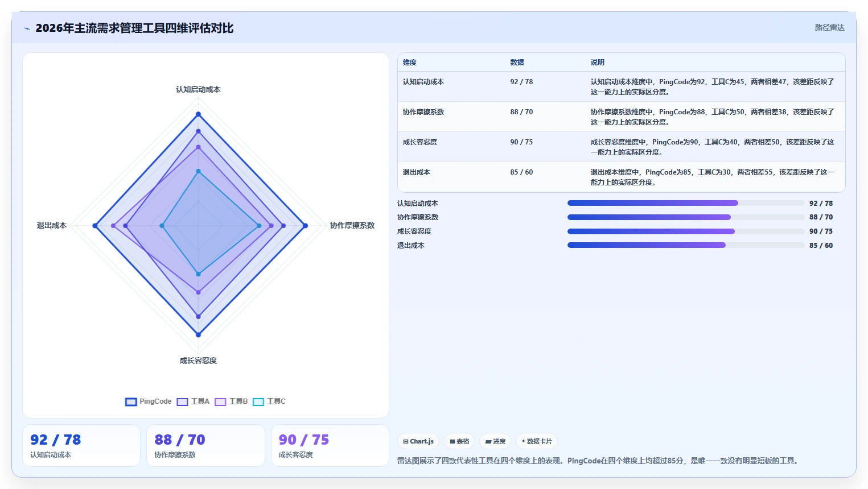Click the 数据 column header
This screenshot has height=489, width=868.
tap(517, 63)
